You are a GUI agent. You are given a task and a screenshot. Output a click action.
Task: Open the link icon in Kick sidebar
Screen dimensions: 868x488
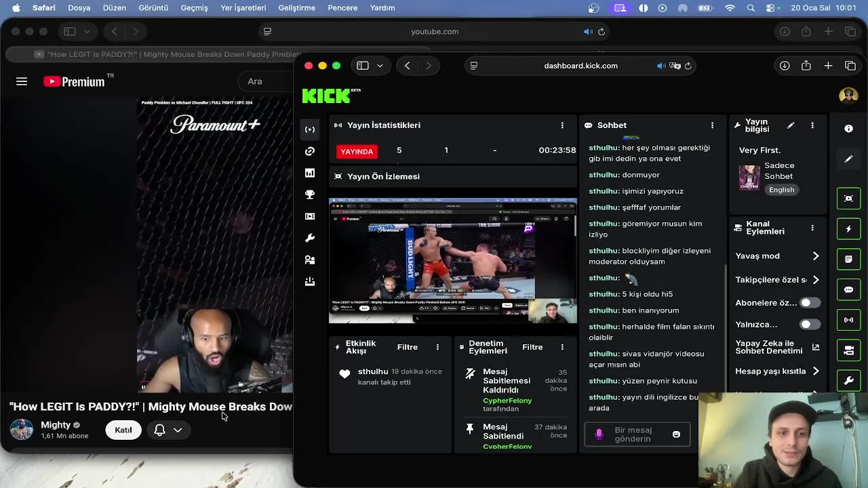tap(310, 151)
